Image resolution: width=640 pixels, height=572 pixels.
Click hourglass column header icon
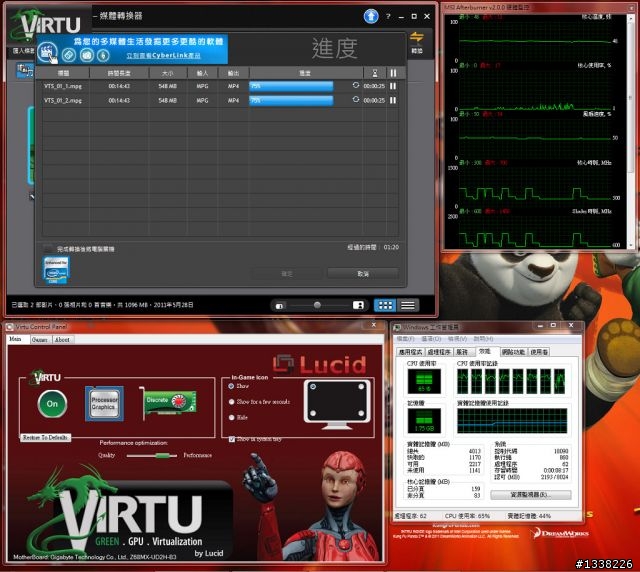pyautogui.click(x=375, y=73)
